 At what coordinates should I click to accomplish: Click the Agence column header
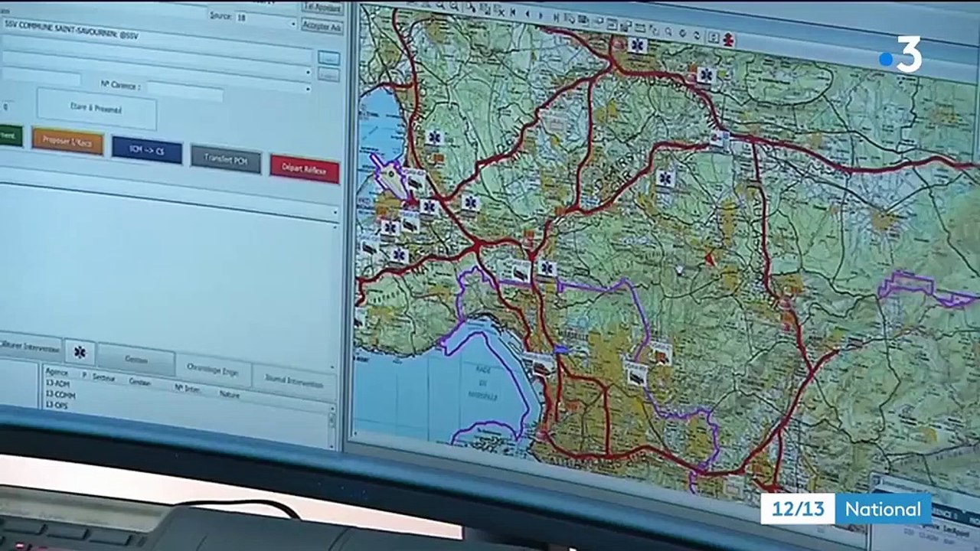[57, 373]
